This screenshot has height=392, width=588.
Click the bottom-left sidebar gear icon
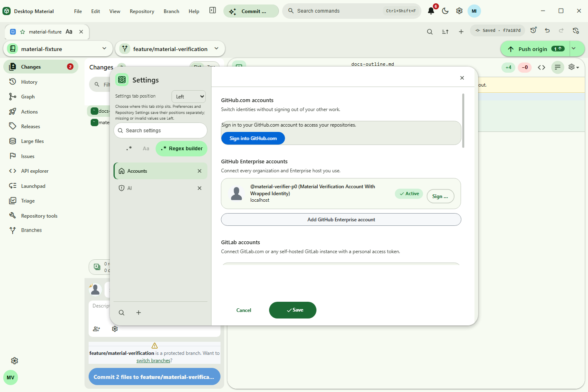(x=14, y=361)
